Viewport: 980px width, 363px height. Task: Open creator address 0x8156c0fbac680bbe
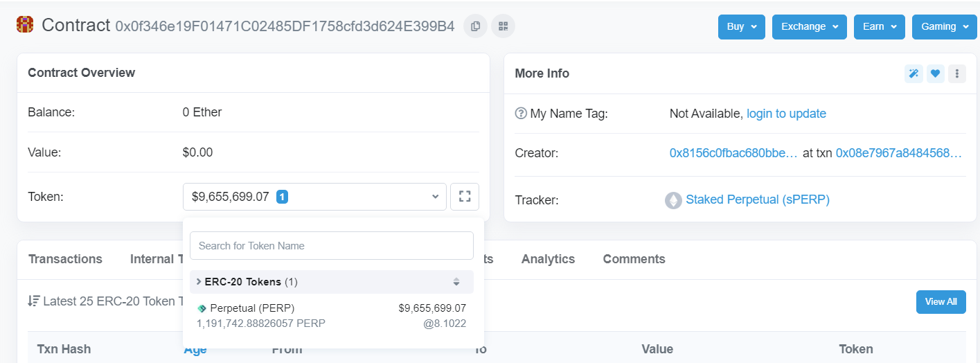pyautogui.click(x=733, y=153)
